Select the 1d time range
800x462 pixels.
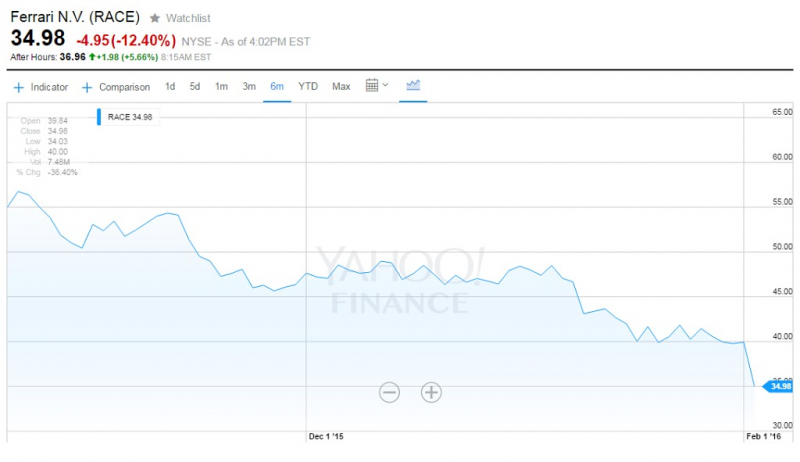[170, 87]
